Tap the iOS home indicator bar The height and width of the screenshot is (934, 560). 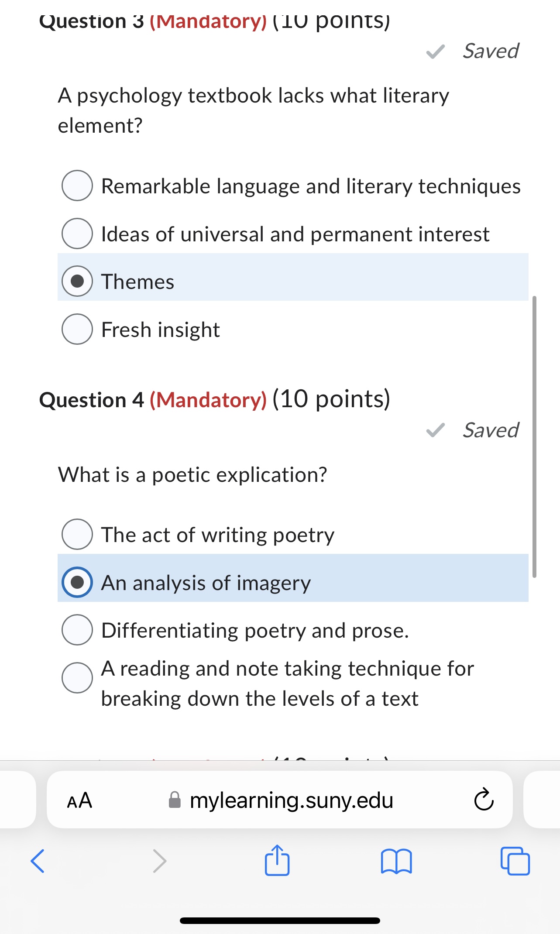click(x=280, y=920)
